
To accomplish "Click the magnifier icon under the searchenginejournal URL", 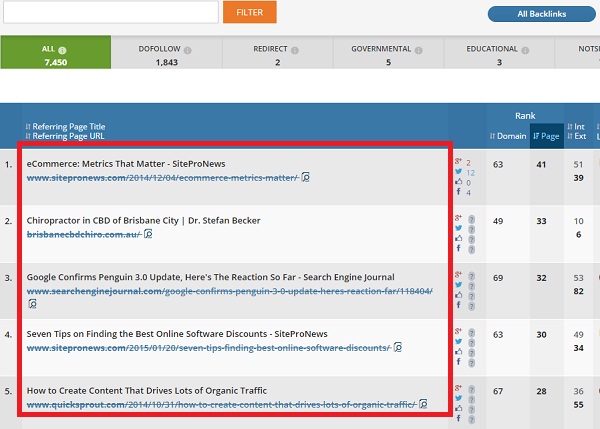I will pos(32,303).
